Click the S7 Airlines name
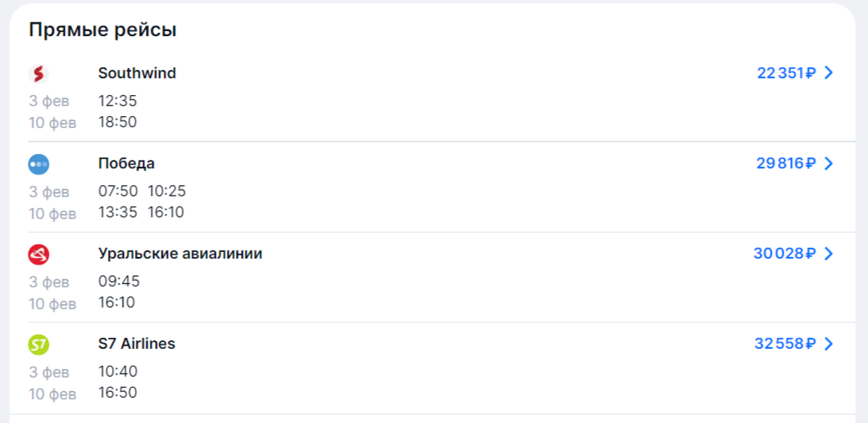 (137, 344)
